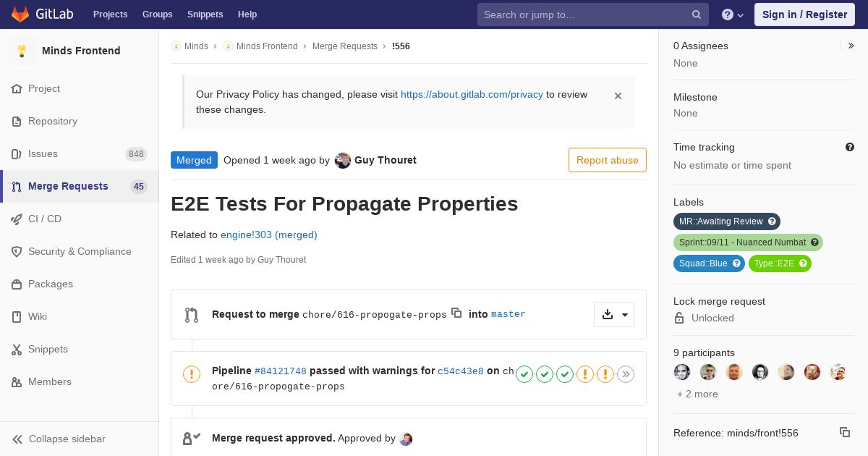Screen dimensions: 868x456
Task: Expand remaining pipeline stages arrow
Action: [626, 374]
